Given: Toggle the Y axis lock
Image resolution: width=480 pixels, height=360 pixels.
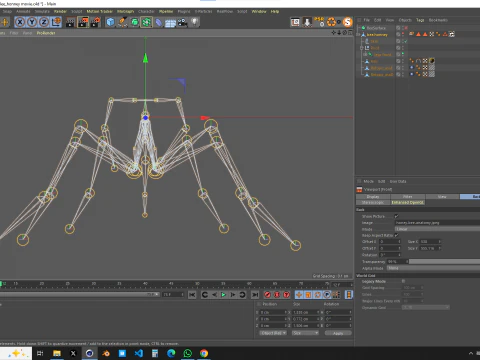Looking at the screenshot, I should click(32, 22).
